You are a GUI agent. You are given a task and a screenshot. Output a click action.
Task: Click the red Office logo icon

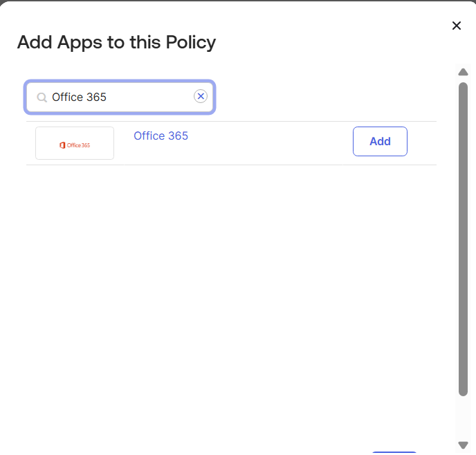[63, 145]
